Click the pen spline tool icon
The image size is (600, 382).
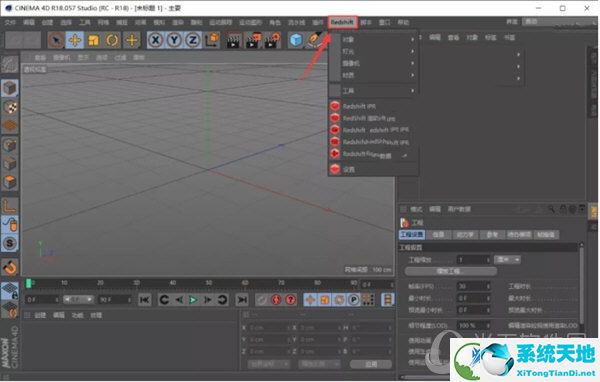[315, 40]
